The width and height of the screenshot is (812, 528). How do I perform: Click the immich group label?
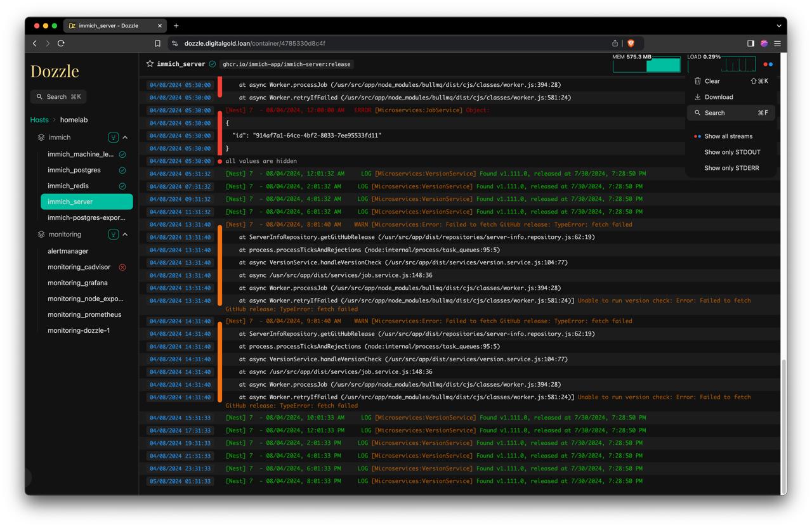[60, 138]
